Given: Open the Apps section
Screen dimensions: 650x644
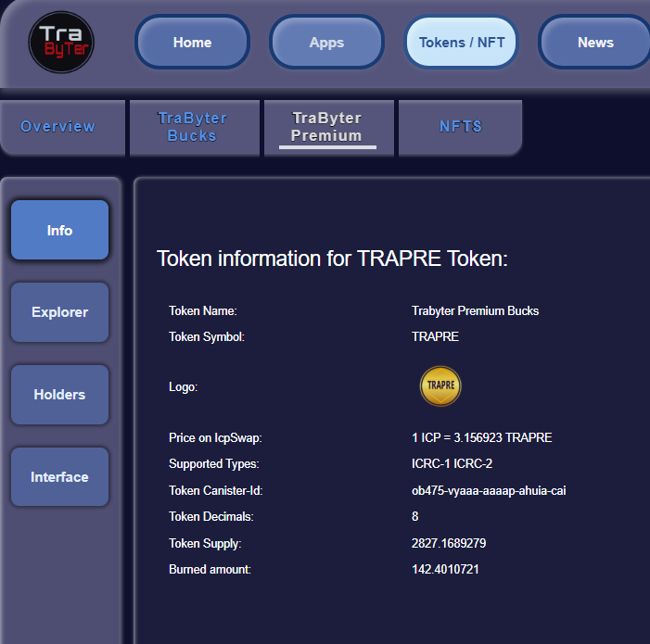Looking at the screenshot, I should (326, 43).
